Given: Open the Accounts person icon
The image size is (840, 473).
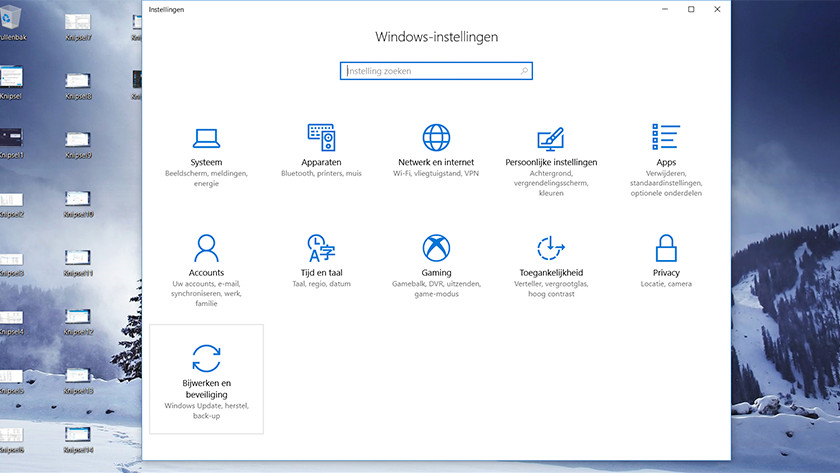Looking at the screenshot, I should [x=206, y=247].
